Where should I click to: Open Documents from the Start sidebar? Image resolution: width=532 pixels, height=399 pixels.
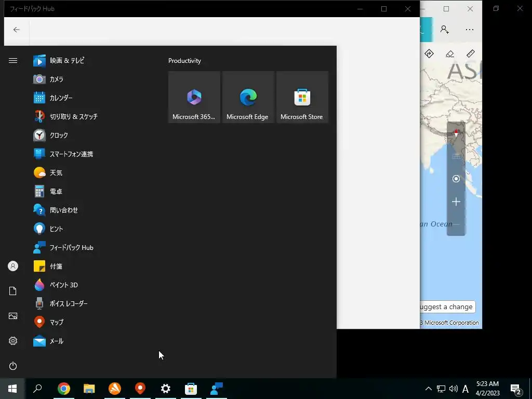[13, 291]
